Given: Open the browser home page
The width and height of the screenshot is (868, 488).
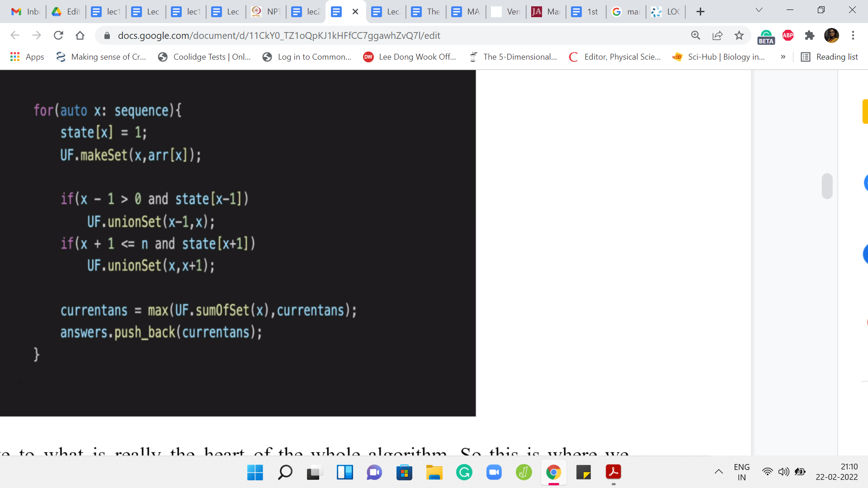Looking at the screenshot, I should pyautogui.click(x=80, y=35).
